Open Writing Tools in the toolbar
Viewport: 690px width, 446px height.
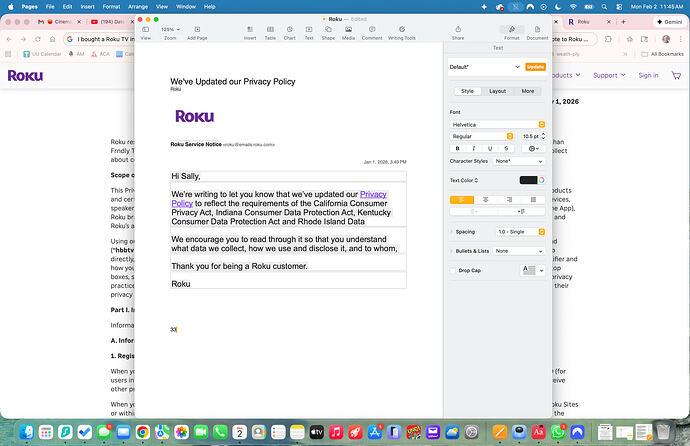[402, 29]
